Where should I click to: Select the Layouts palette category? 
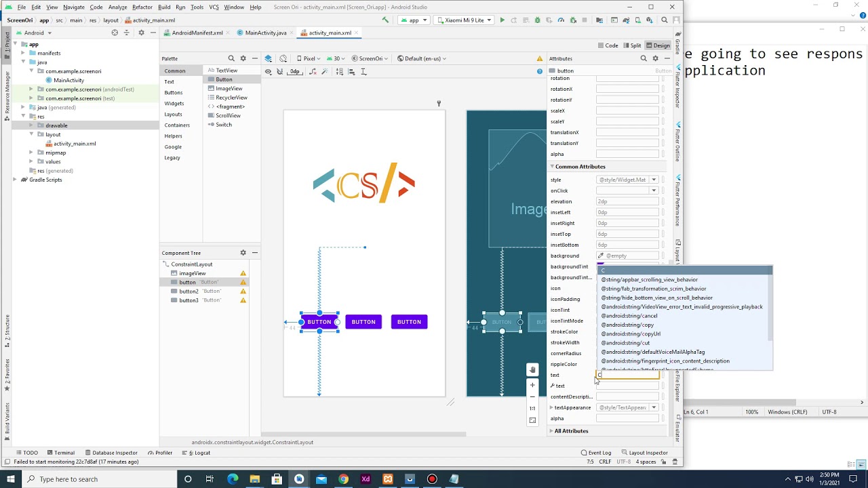point(173,115)
